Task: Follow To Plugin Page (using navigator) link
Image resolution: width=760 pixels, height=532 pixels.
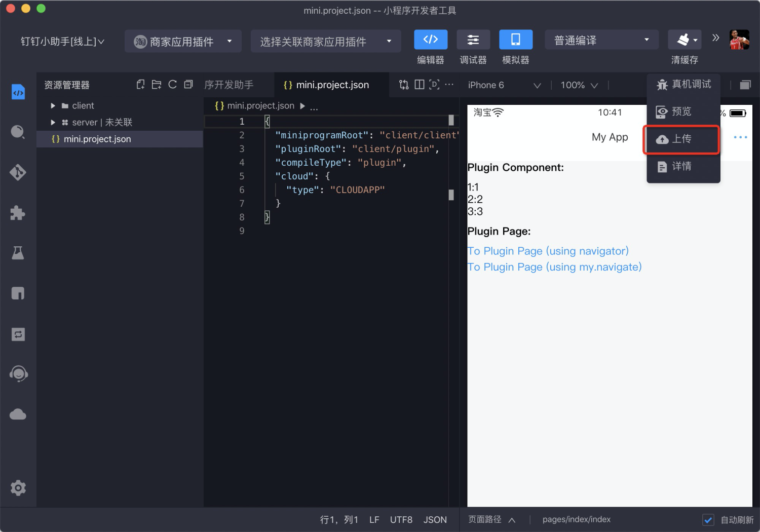Action: pyautogui.click(x=548, y=251)
